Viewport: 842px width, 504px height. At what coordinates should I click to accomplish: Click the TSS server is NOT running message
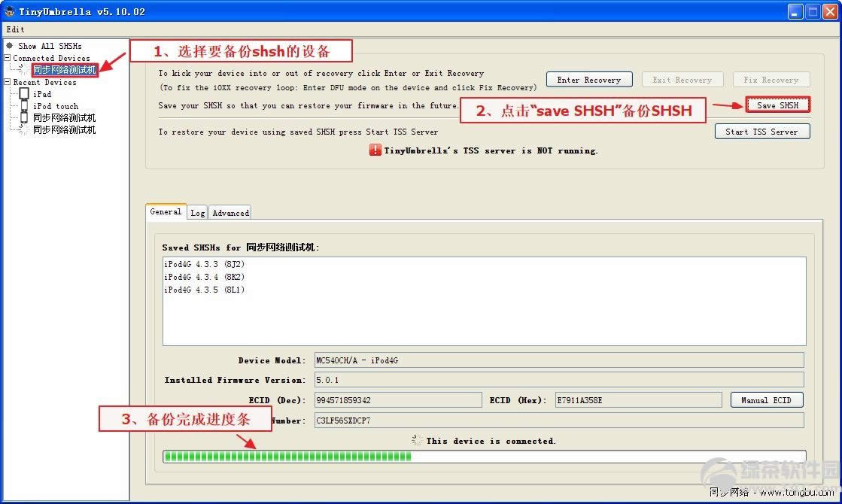491,150
